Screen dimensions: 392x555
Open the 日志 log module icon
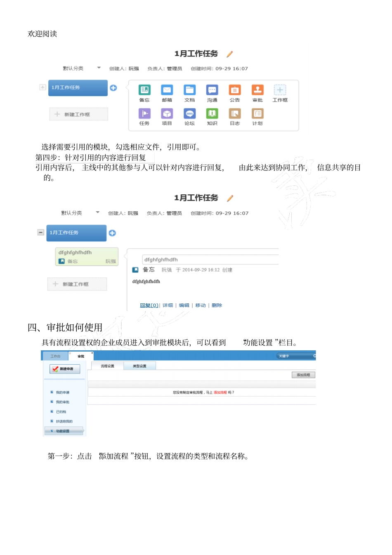(x=235, y=113)
